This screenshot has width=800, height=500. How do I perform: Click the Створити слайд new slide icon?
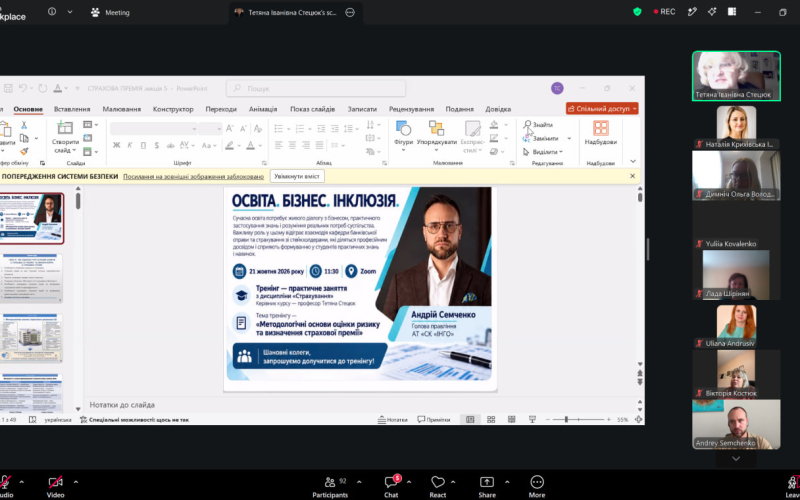(x=65, y=128)
